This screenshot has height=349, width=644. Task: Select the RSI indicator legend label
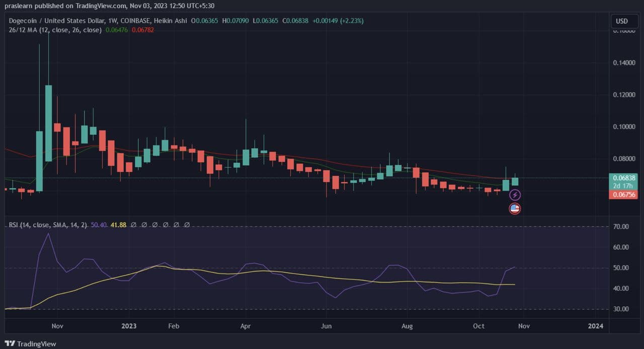[x=48, y=225]
